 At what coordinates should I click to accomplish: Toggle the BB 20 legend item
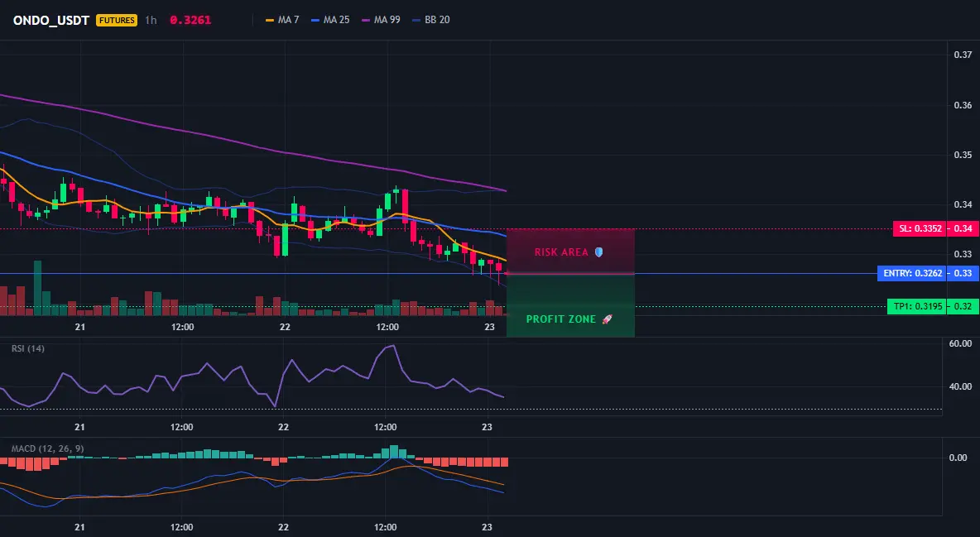(x=431, y=20)
